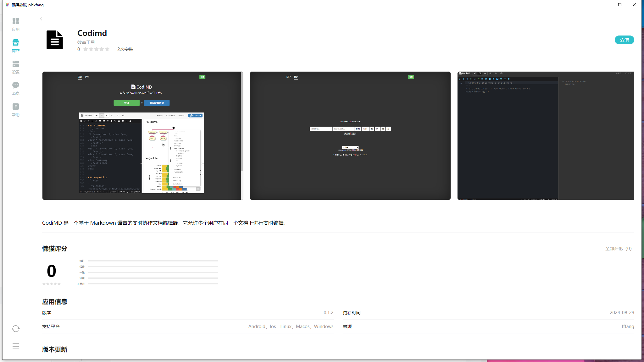Click the Codimd app title
Viewport: 644px width, 362px height.
pos(92,33)
